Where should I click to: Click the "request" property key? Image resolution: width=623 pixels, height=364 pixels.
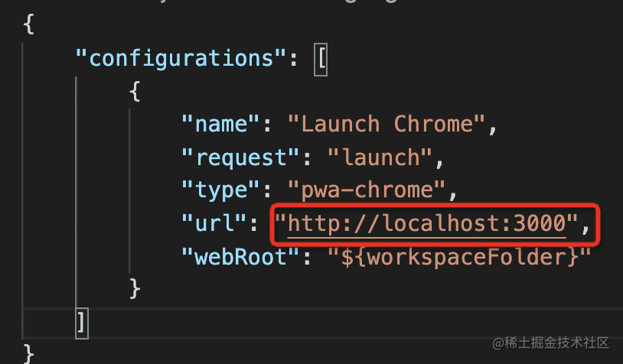point(240,158)
